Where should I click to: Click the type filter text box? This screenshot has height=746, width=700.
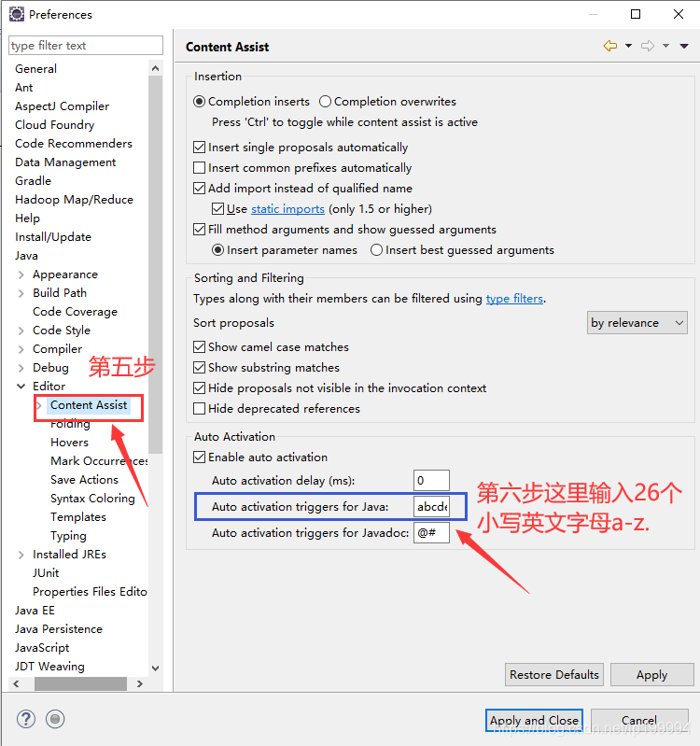[x=86, y=46]
